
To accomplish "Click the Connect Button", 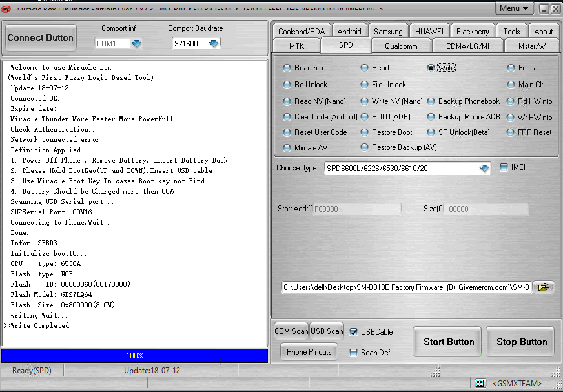I will (x=41, y=37).
